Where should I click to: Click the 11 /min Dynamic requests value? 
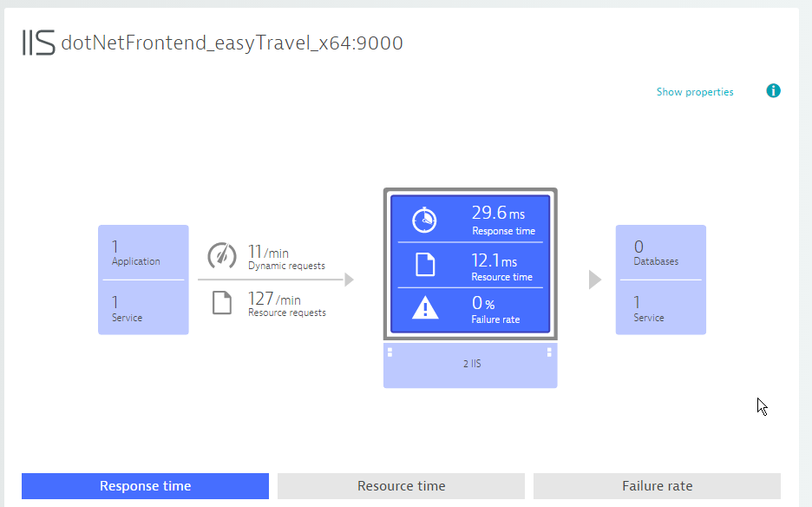[268, 252]
